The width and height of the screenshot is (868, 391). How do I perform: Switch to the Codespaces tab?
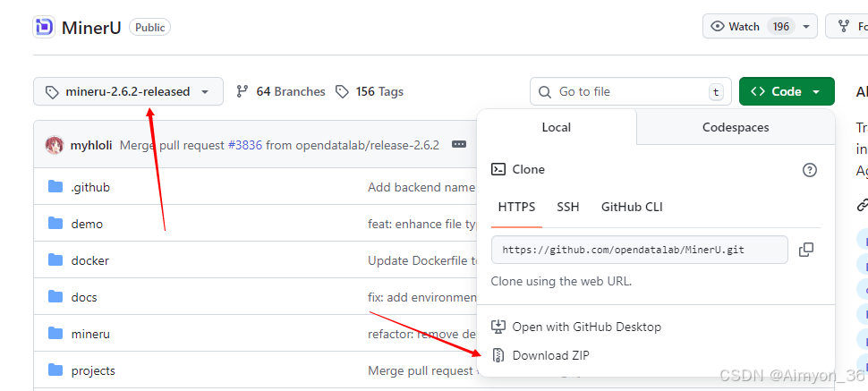pyautogui.click(x=735, y=128)
